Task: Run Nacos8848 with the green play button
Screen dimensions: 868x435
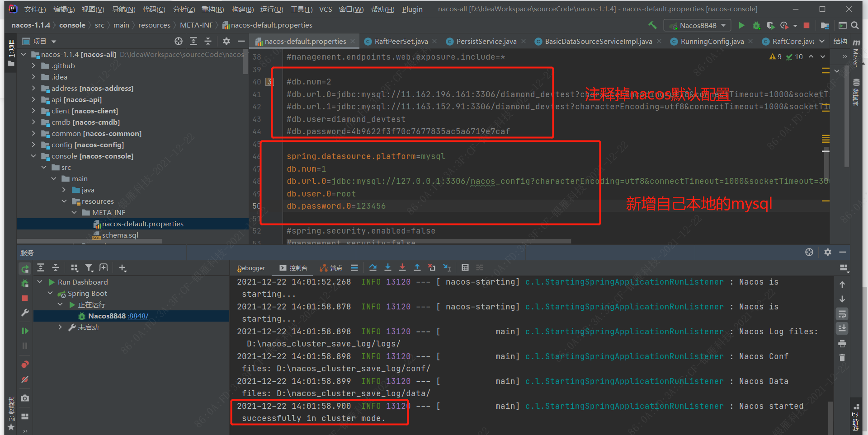Action: point(741,25)
